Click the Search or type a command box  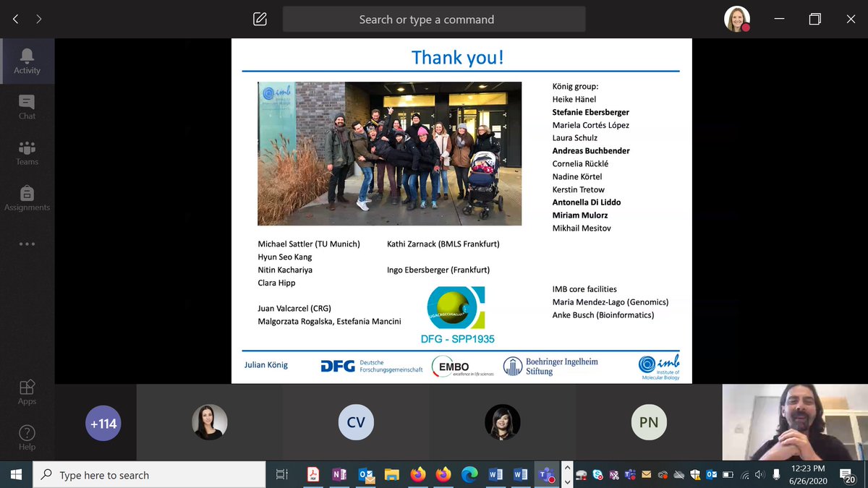[x=434, y=20]
